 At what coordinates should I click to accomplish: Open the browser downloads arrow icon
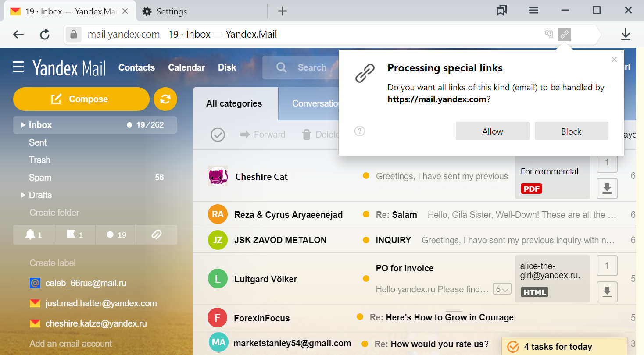click(x=626, y=35)
